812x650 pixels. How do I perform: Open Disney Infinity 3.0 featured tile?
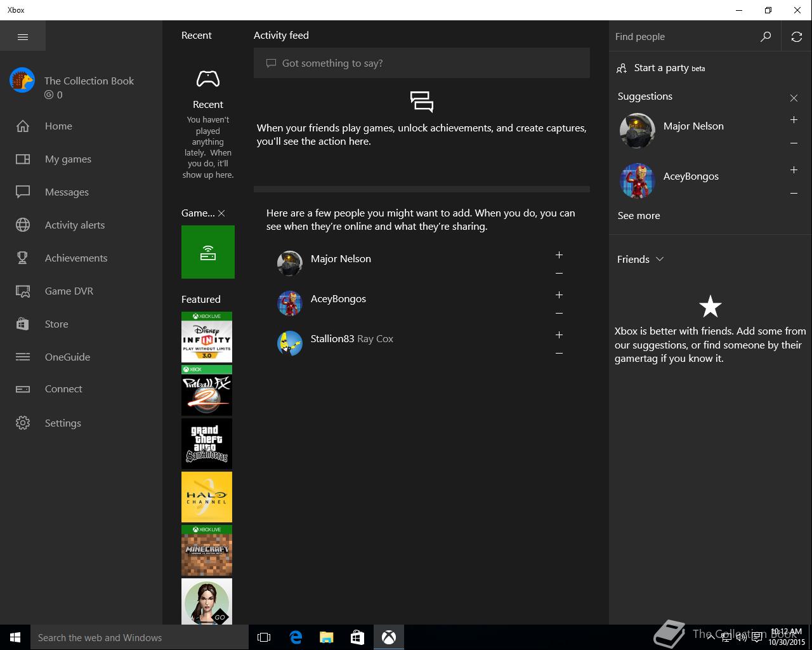pyautogui.click(x=207, y=337)
